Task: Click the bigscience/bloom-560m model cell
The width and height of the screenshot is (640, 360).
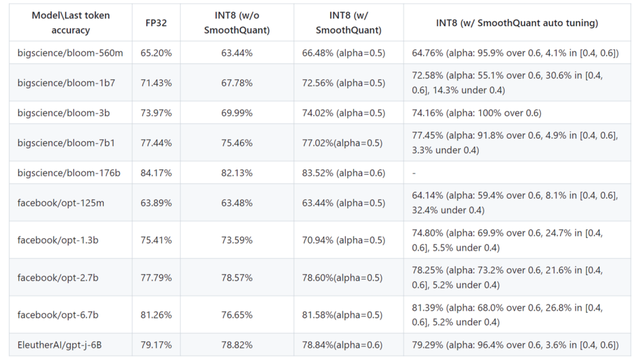Action: click(x=70, y=53)
